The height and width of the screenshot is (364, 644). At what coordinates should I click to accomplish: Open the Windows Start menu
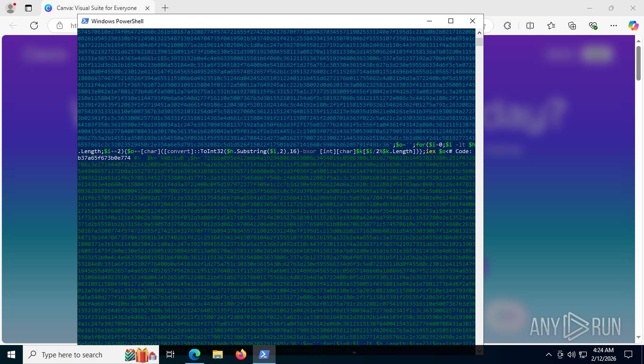[11, 355]
